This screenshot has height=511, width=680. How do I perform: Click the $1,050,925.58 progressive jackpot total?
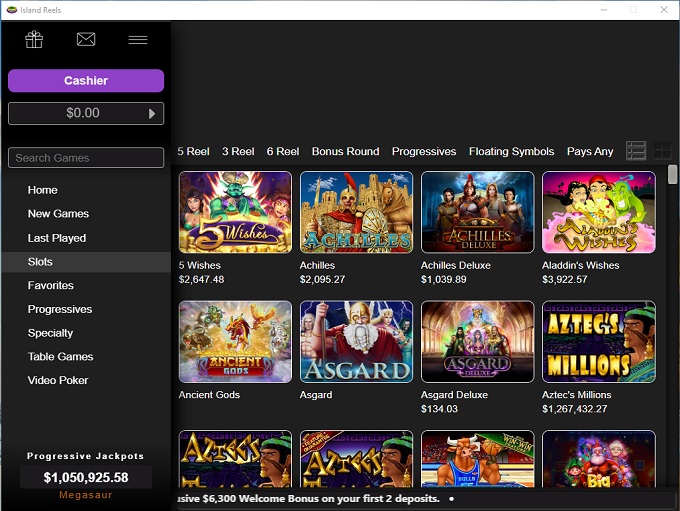pyautogui.click(x=86, y=478)
